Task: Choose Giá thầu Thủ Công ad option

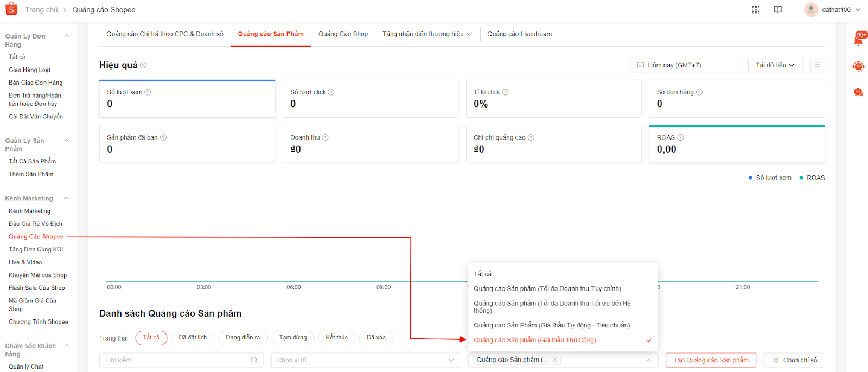Action: (534, 340)
